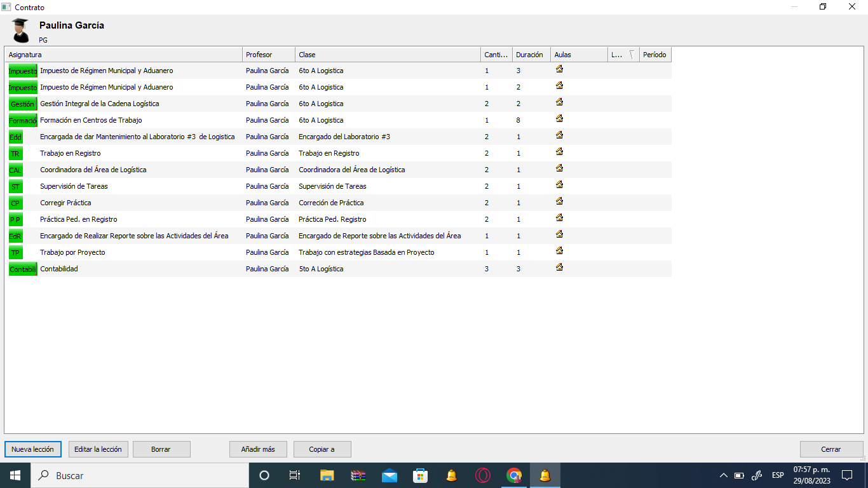Open the notification center in the taskbar
This screenshot has height=488, width=868.
tap(847, 475)
